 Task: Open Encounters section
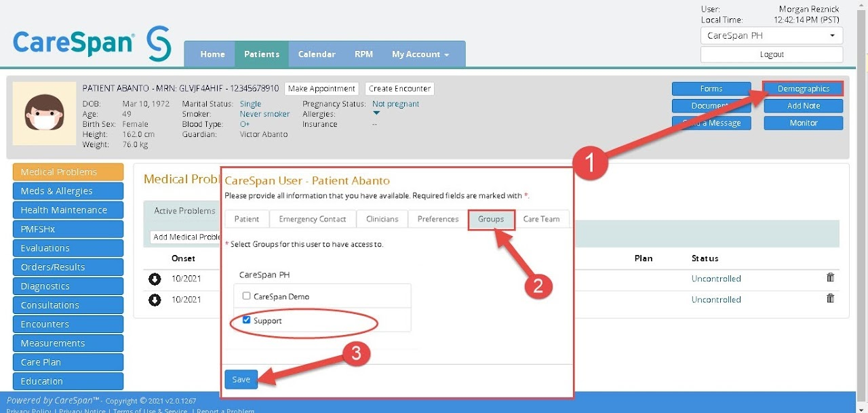pyautogui.click(x=68, y=324)
